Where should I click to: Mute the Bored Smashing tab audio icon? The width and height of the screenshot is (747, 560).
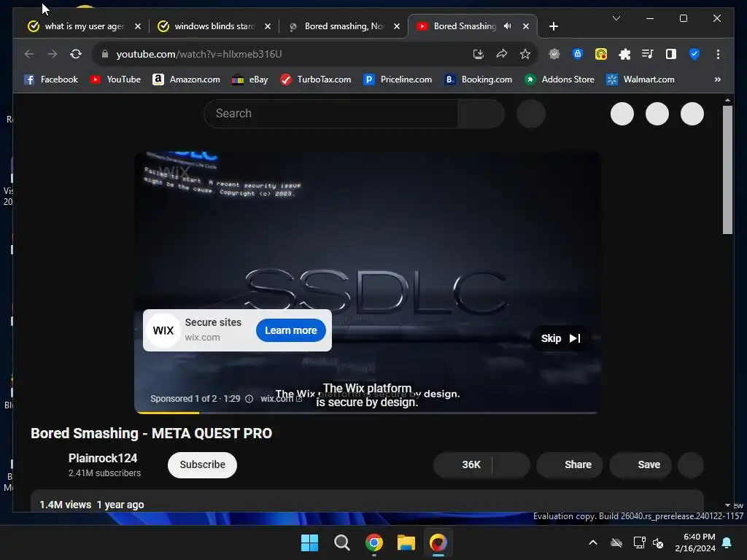pyautogui.click(x=508, y=26)
